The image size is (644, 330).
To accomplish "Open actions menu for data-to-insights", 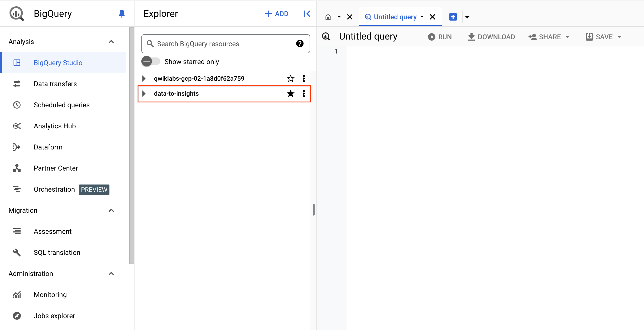I will pyautogui.click(x=304, y=94).
